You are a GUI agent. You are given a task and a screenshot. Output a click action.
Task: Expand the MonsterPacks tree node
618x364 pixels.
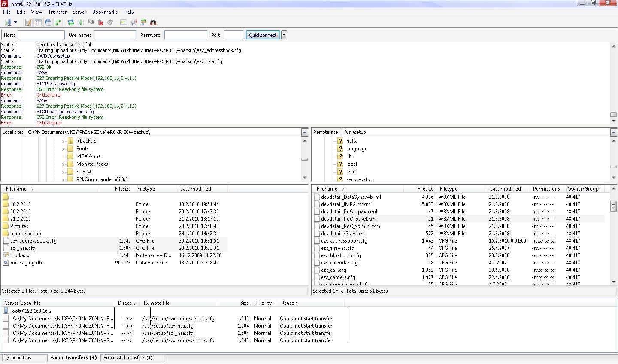[x=63, y=164]
